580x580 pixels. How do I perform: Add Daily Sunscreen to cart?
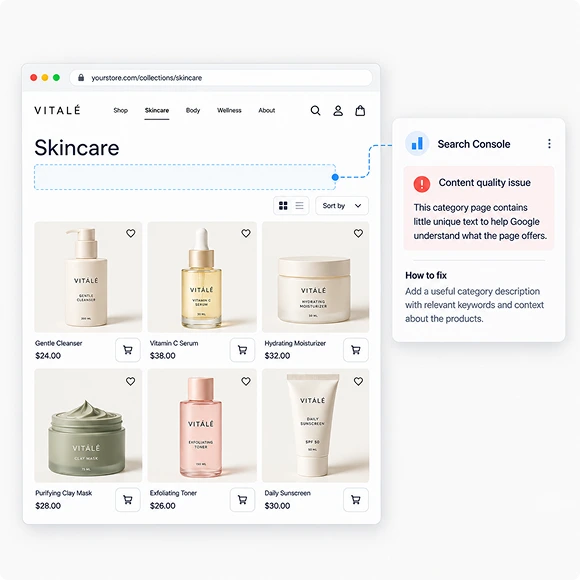pos(355,500)
